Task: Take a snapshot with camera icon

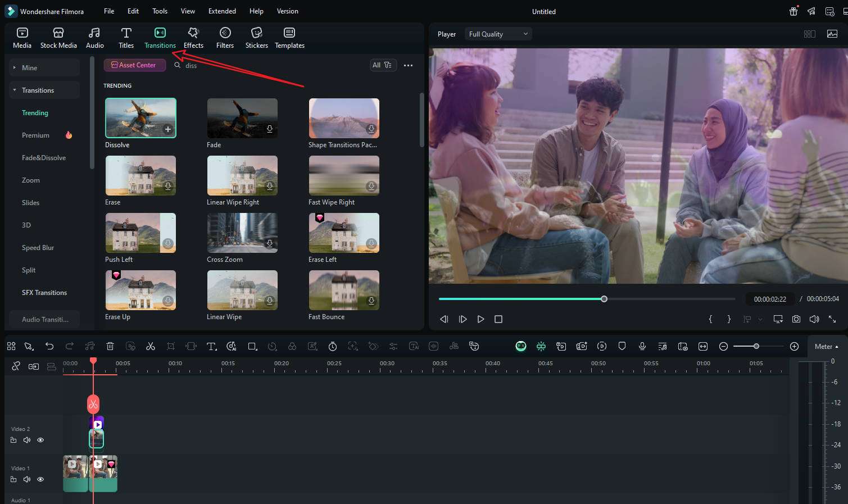Action: pos(796,319)
